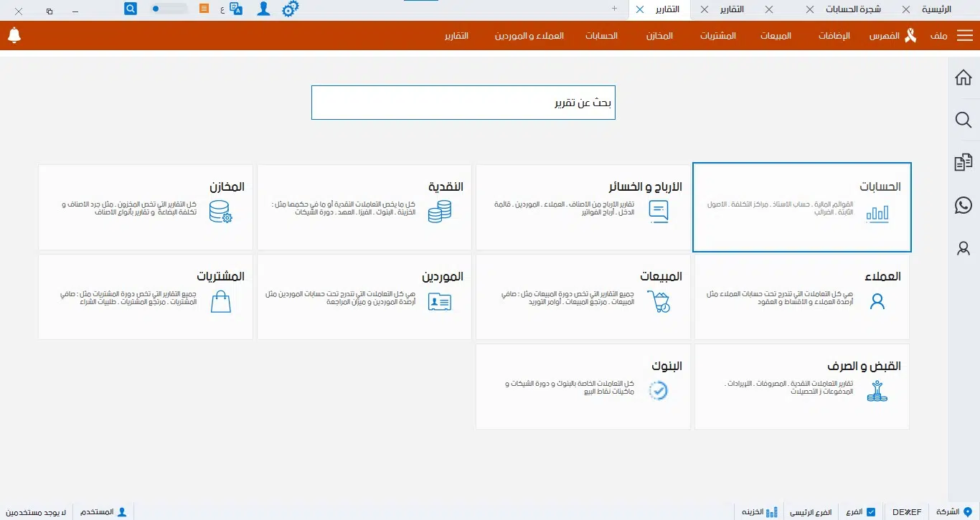Click the plus button to open new tab

click(614, 9)
